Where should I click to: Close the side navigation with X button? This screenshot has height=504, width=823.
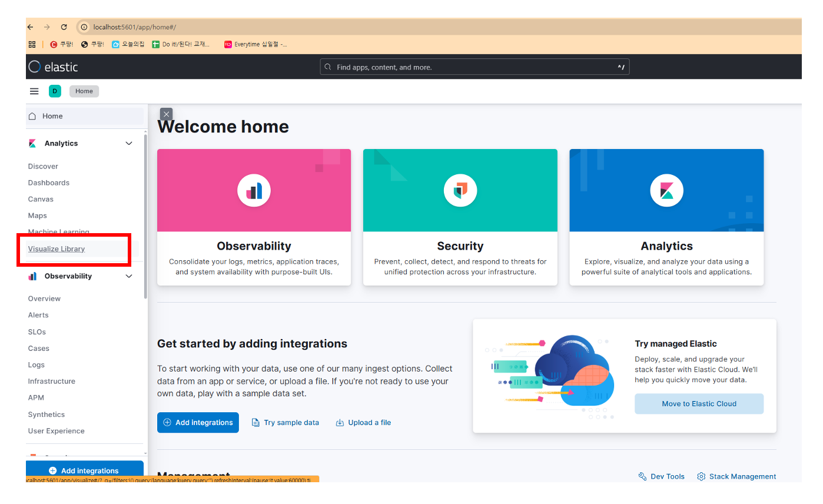point(167,114)
